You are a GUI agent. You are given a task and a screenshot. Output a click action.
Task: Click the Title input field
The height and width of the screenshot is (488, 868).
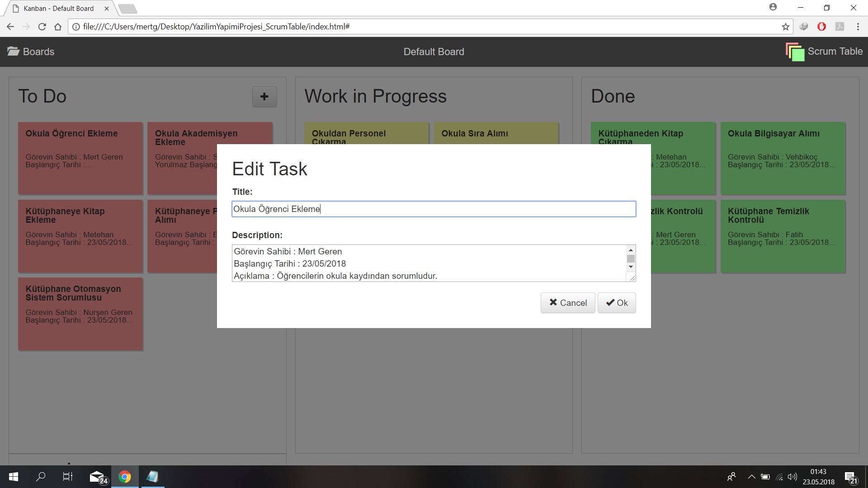(x=434, y=209)
